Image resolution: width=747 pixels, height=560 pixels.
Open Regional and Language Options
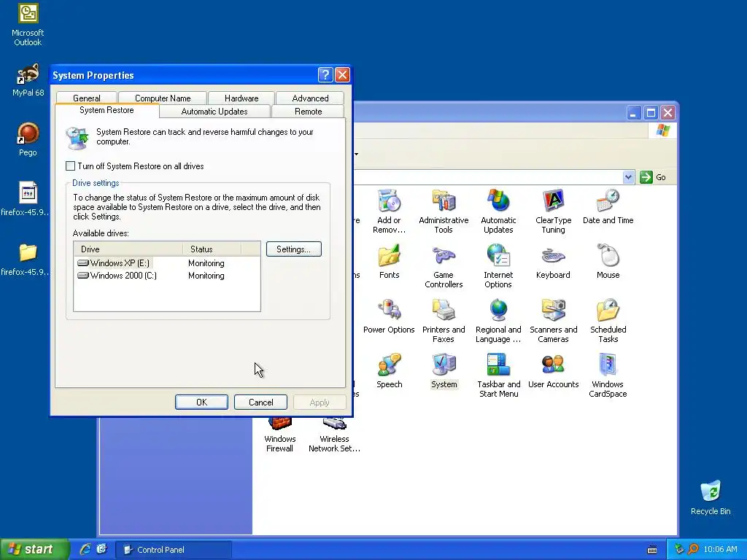click(498, 321)
